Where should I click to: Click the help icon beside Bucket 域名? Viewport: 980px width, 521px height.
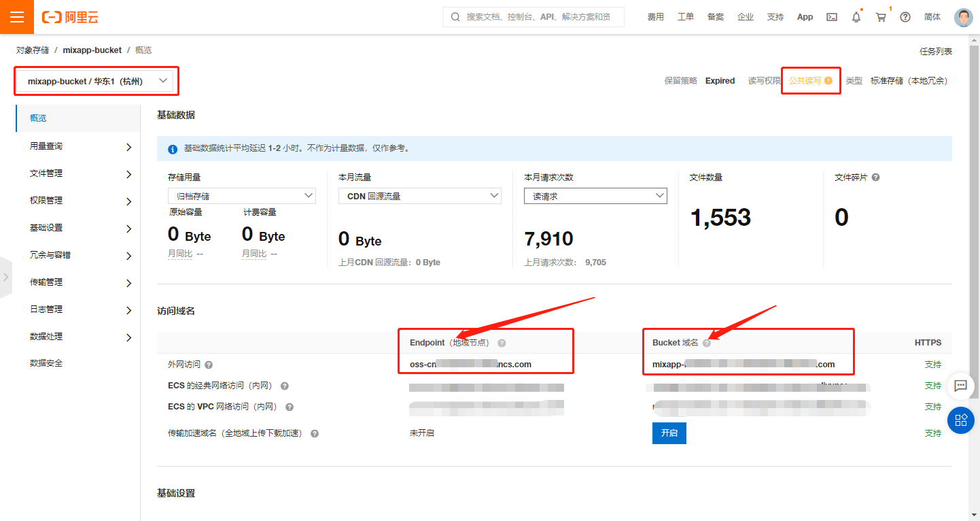coord(706,343)
